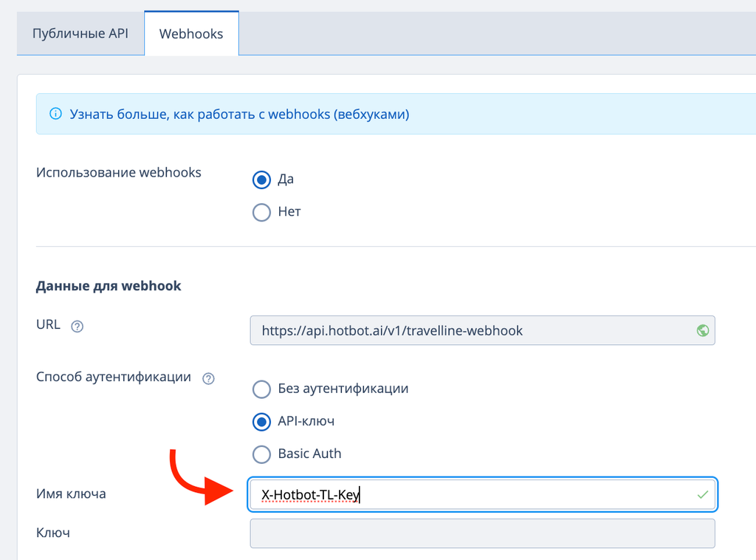This screenshot has width=756, height=560.
Task: Click the Использование webhooks label
Action: coord(118,172)
